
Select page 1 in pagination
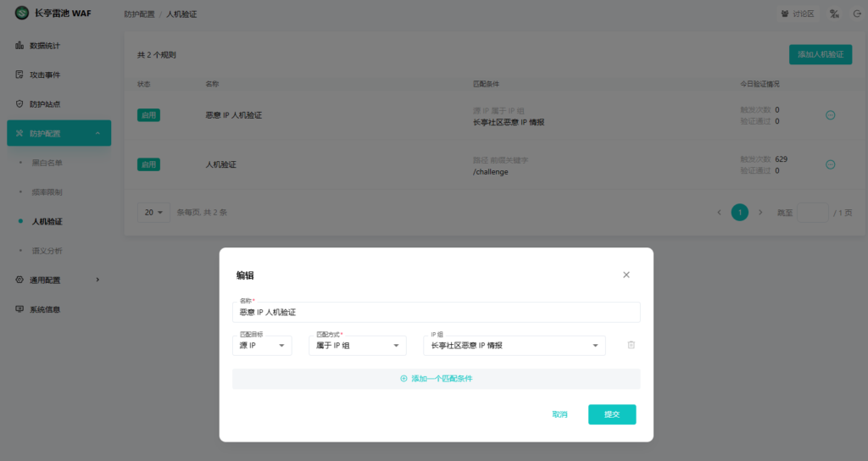click(x=739, y=213)
